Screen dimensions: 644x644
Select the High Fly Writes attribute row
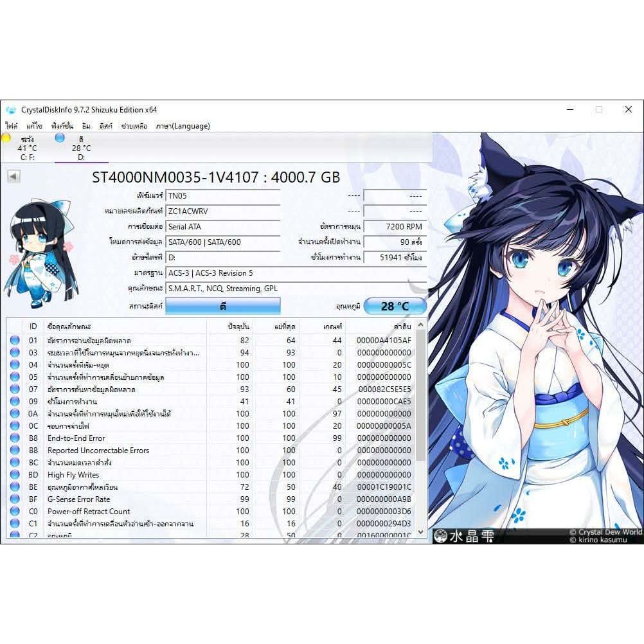[129, 475]
